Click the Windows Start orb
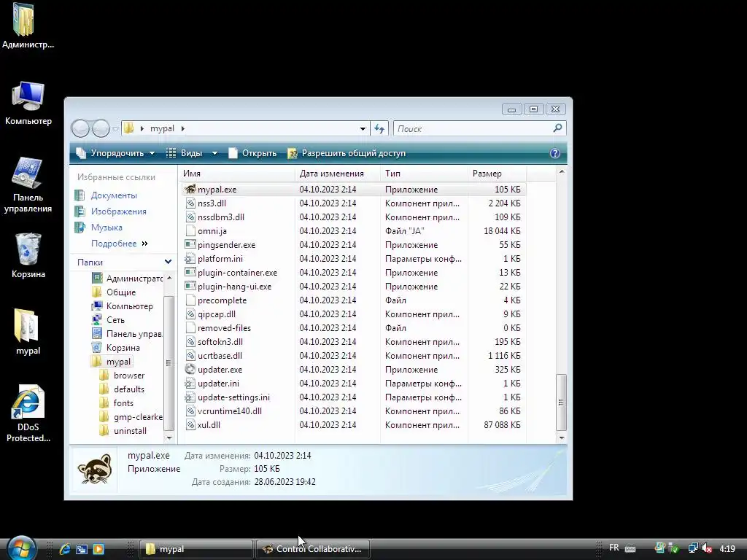This screenshot has height=560, width=747. tap(21, 548)
